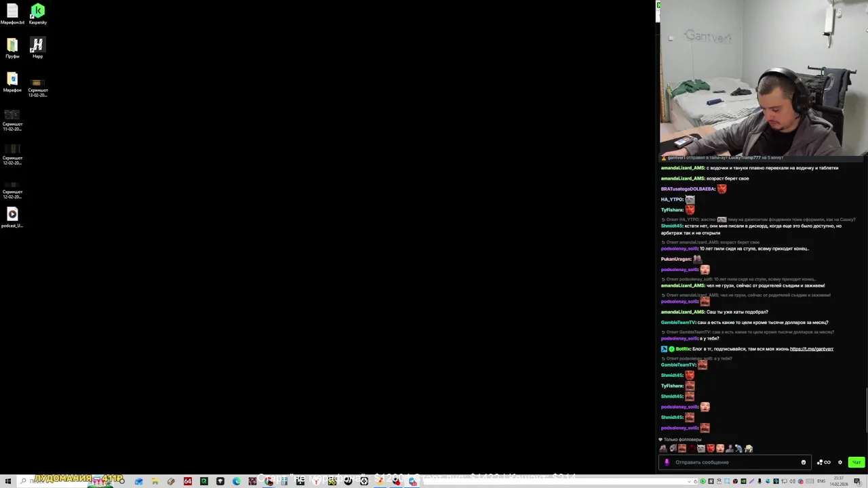Launch the Happ desktop shortcut

point(37,47)
